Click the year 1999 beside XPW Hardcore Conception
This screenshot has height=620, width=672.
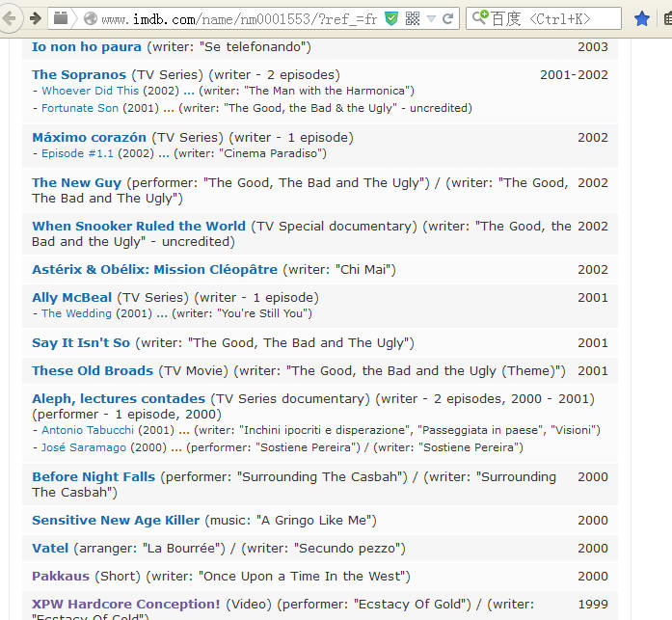click(593, 605)
